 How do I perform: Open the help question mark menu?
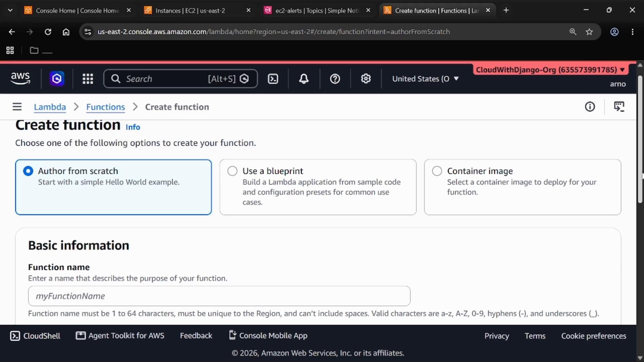pos(335,79)
